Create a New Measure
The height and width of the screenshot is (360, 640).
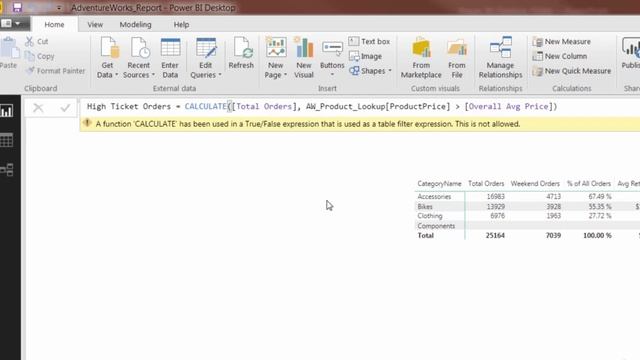tap(562, 41)
